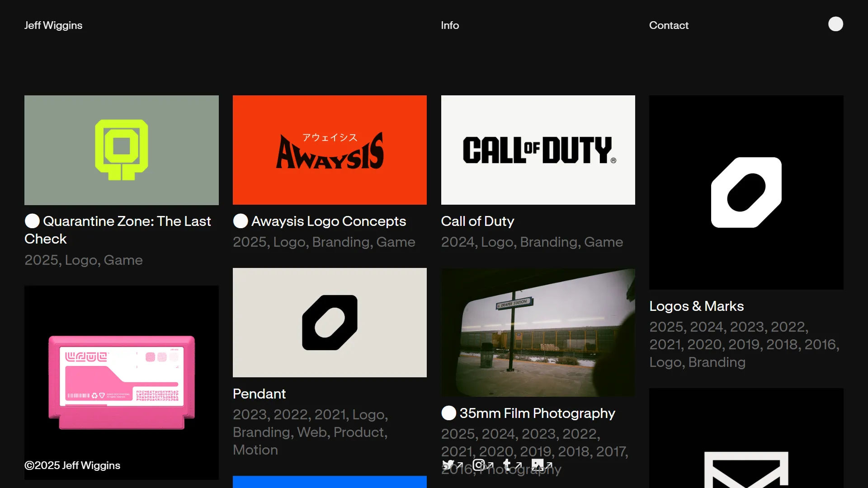Open the Call of Duty project title
This screenshot has width=868, height=488.
coord(477,221)
